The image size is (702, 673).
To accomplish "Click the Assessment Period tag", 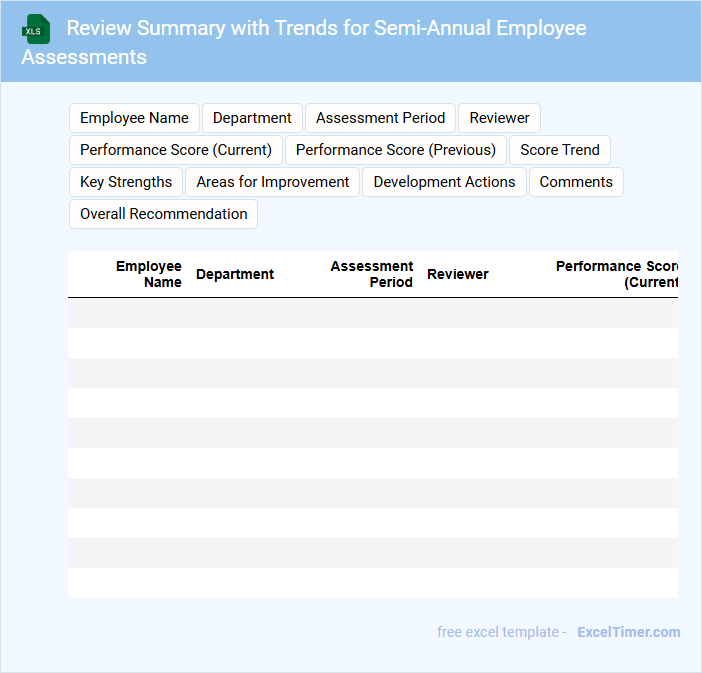I will [380, 118].
